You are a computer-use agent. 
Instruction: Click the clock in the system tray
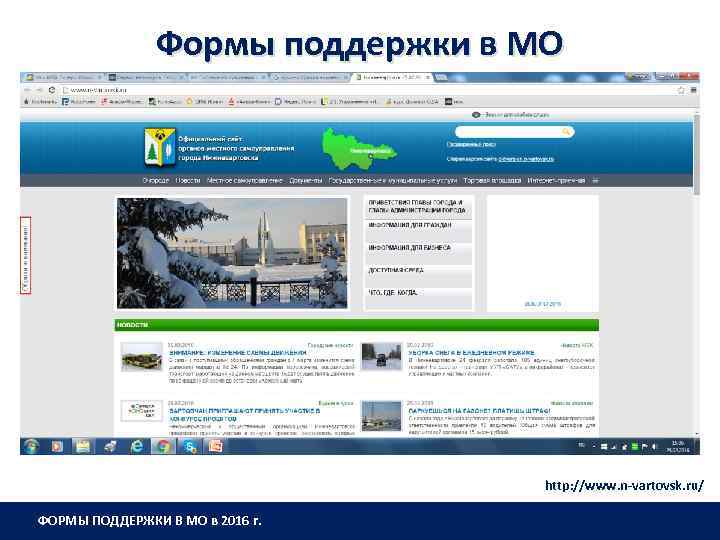click(678, 446)
